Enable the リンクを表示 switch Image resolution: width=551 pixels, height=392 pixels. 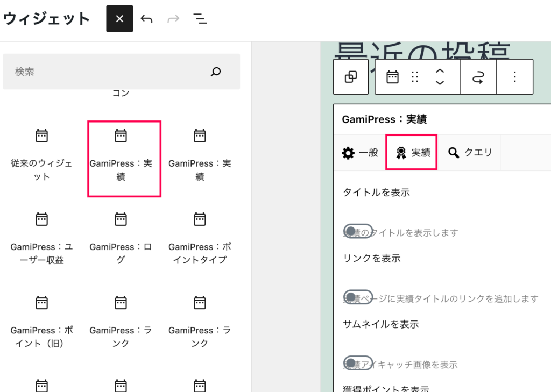click(358, 297)
